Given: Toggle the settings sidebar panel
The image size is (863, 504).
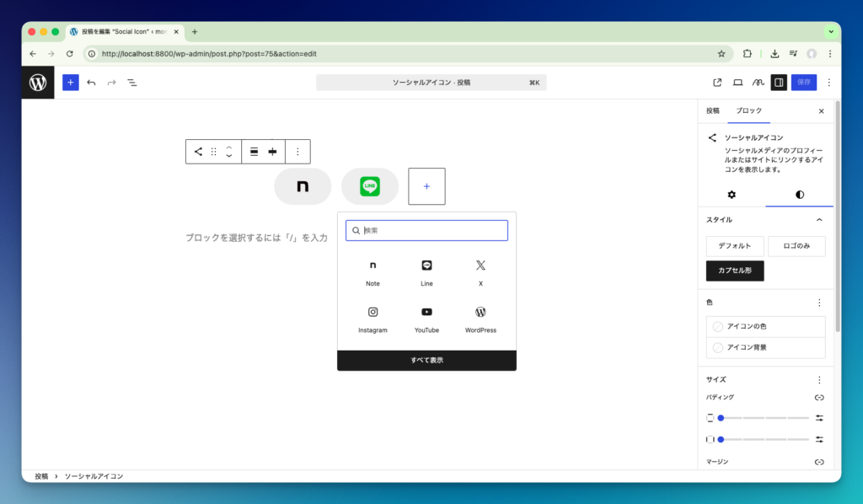Looking at the screenshot, I should (x=779, y=83).
